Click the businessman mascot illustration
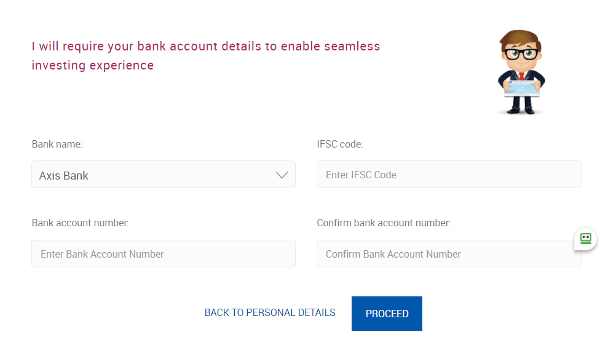600x364 pixels. [521, 72]
